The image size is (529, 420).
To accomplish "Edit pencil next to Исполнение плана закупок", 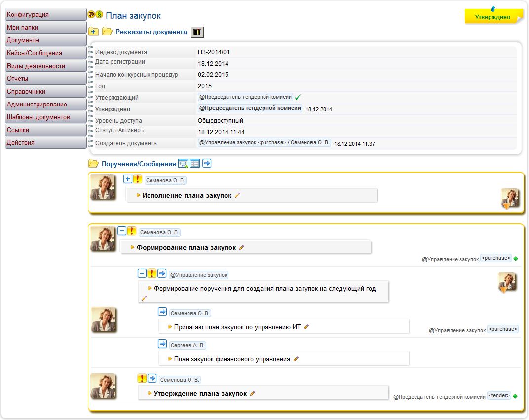I will [237, 196].
